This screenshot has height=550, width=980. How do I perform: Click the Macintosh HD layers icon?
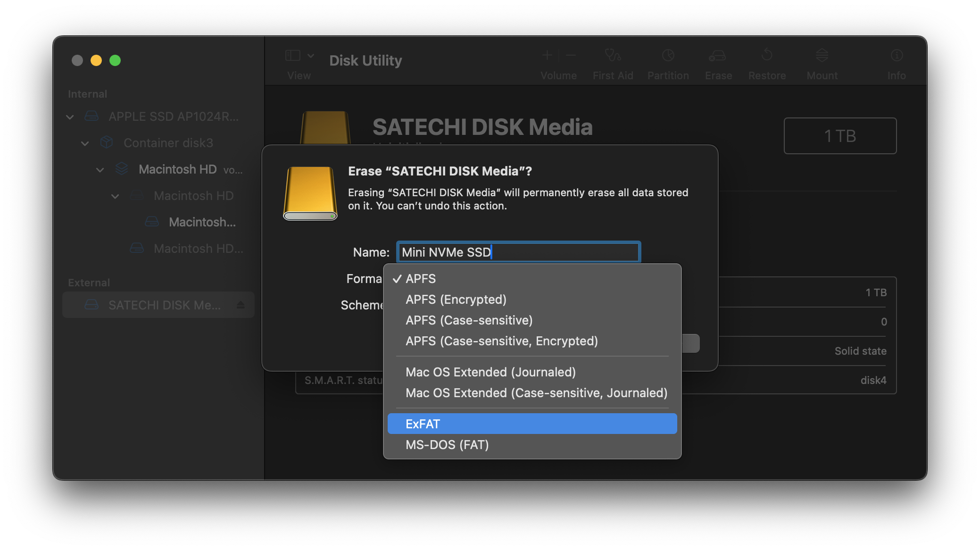click(x=122, y=169)
